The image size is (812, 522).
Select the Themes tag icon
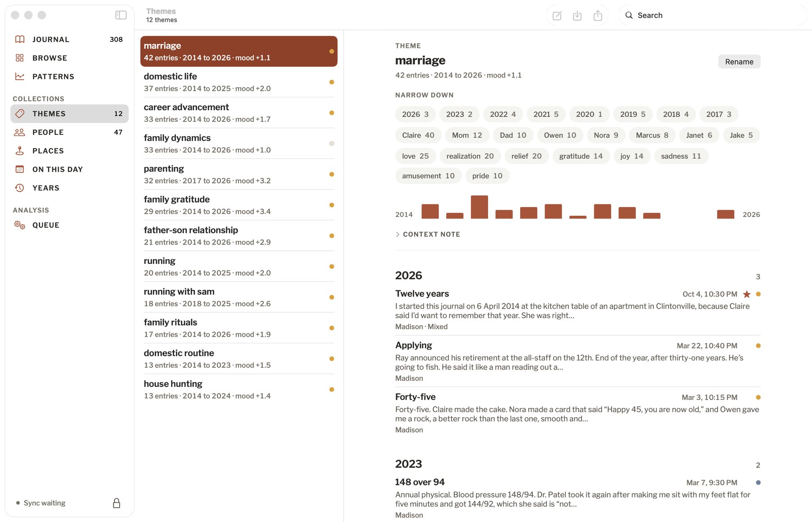[x=20, y=114]
